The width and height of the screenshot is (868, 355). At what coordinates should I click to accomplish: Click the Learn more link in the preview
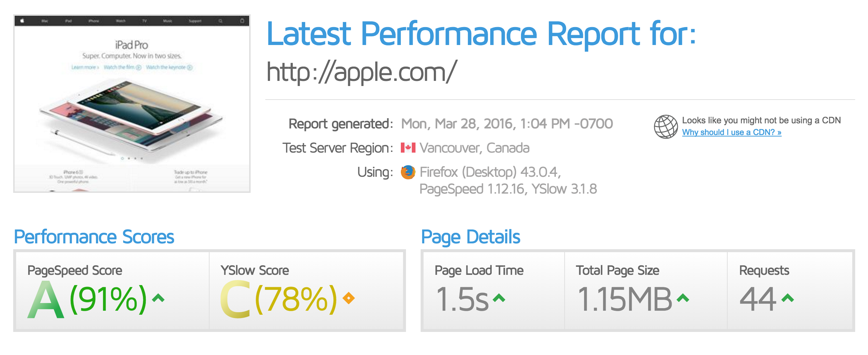(x=85, y=67)
